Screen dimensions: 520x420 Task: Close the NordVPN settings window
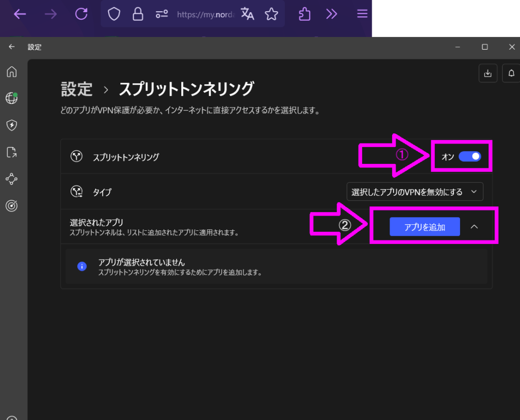512,47
